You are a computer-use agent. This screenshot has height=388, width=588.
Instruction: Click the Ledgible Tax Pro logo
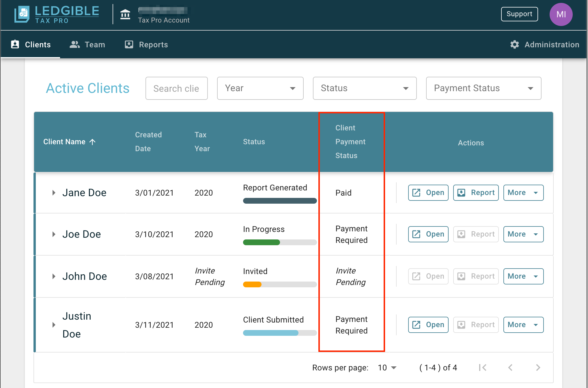tap(57, 14)
